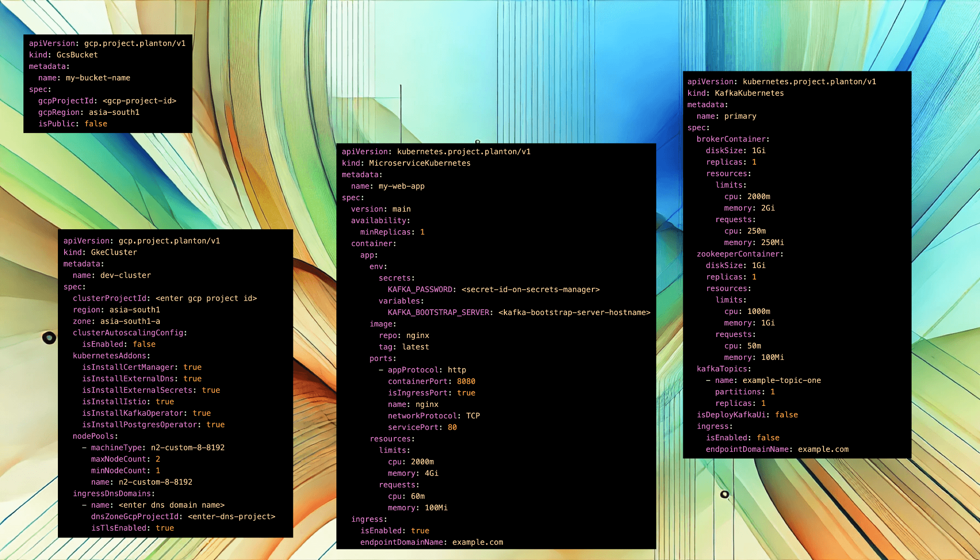
Task: Click the tiny circle atop the MicroserviceKubernetes block
Action: [x=478, y=142]
